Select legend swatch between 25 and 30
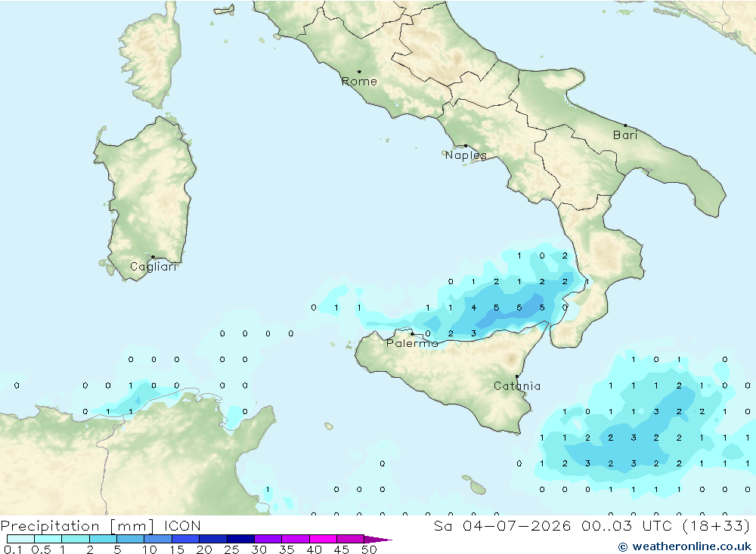This screenshot has width=756, height=554. click(240, 539)
